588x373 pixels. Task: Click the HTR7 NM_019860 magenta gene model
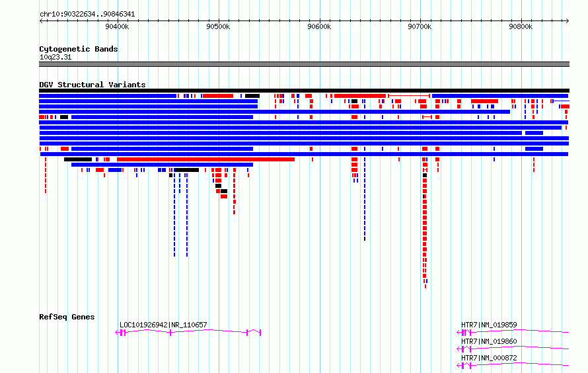pyautogui.click(x=513, y=349)
